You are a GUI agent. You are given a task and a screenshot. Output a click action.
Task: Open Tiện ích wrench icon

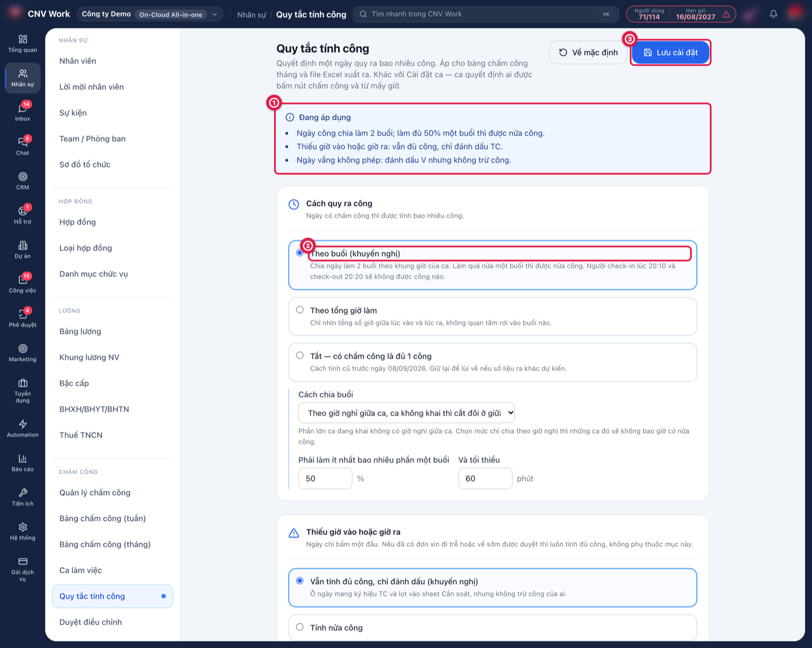pos(22,497)
